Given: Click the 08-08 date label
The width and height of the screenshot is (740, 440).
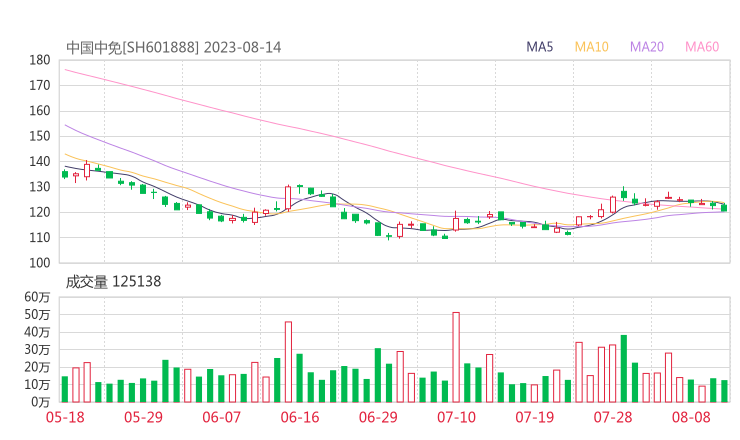Looking at the screenshot, I should coord(691,417).
